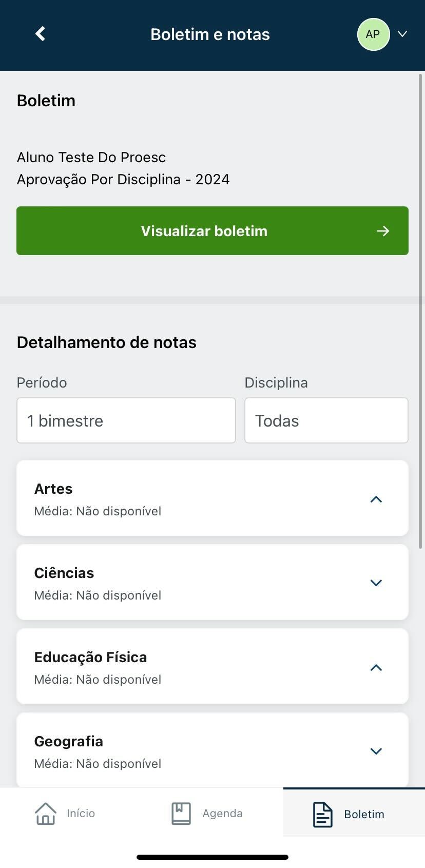Collapse the Educação Física chevron
425x868 pixels.
tap(376, 667)
